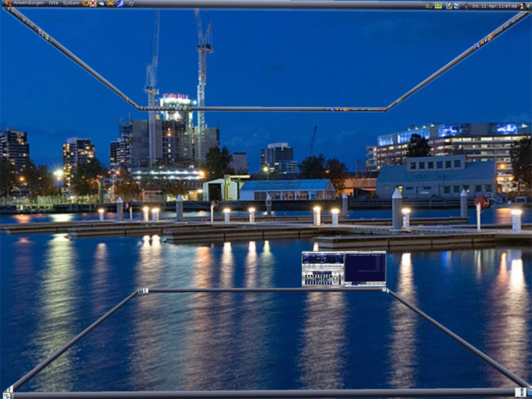
Task: Click the lifebuoy help icon
Action: [94, 3]
